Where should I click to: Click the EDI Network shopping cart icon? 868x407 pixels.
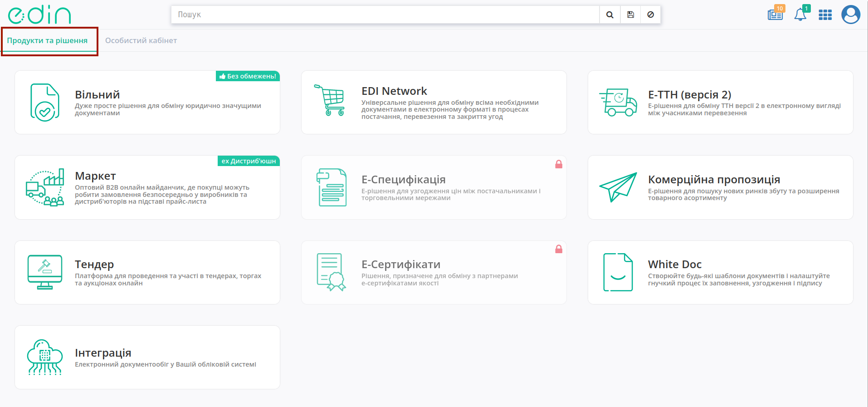tap(329, 100)
